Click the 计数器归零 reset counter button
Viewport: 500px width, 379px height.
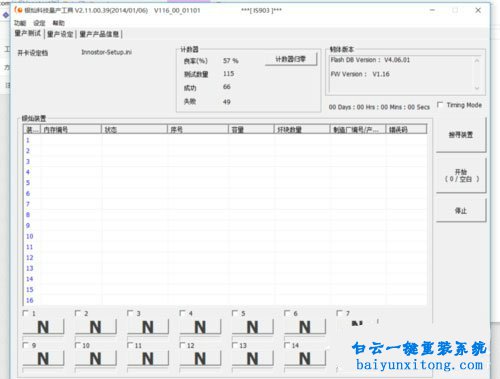pyautogui.click(x=291, y=59)
